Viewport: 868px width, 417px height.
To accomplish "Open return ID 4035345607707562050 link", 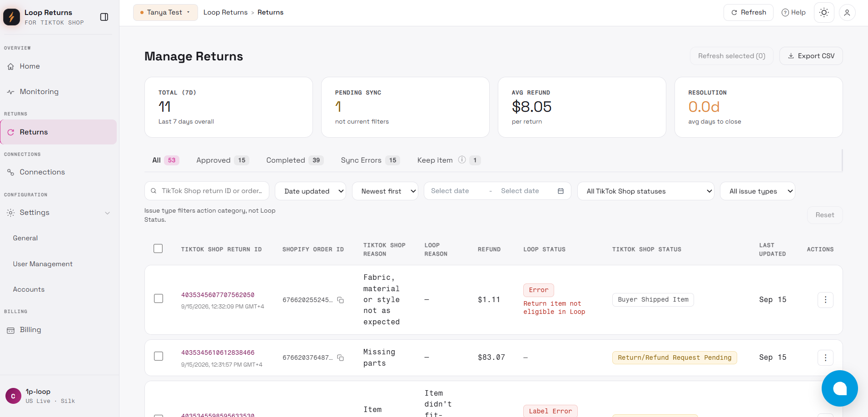I will coord(218,295).
